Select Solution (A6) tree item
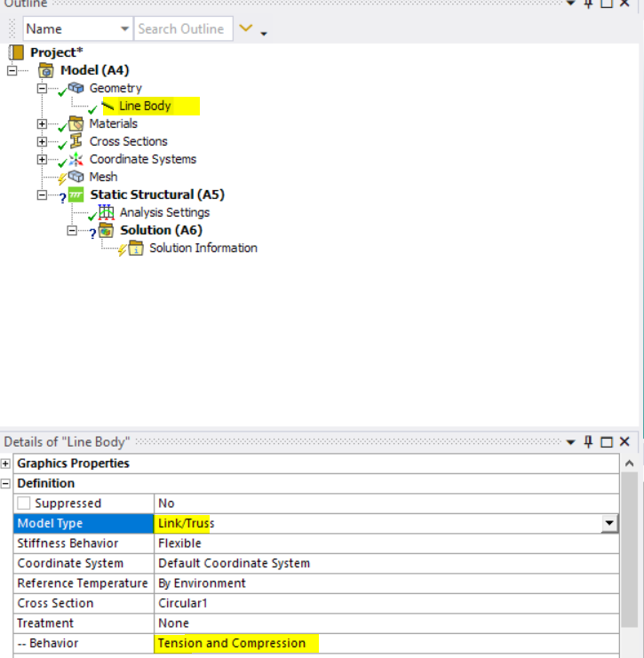Viewport: 644px width, 658px height. [161, 230]
